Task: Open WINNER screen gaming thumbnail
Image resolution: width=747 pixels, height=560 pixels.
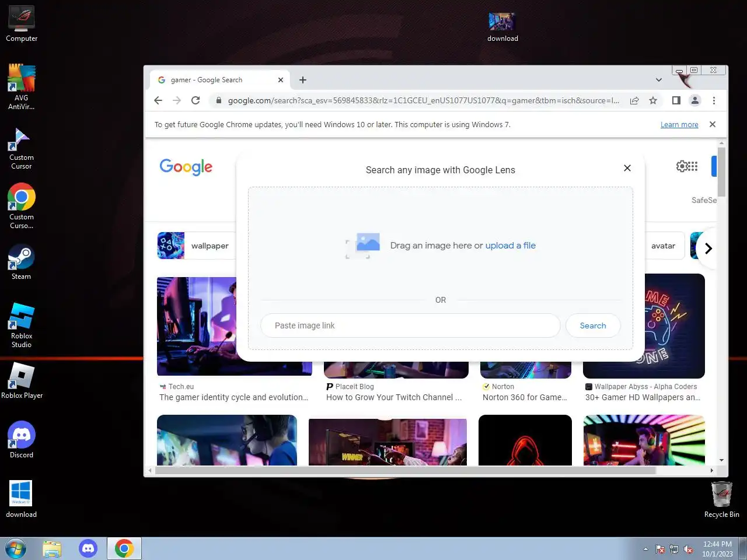Action: (x=388, y=442)
